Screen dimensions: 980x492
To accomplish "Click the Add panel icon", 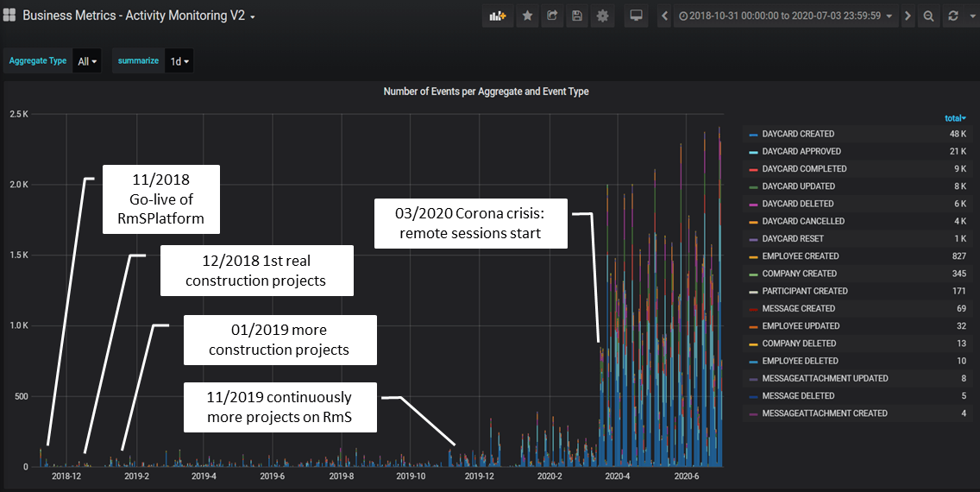I will (498, 16).
